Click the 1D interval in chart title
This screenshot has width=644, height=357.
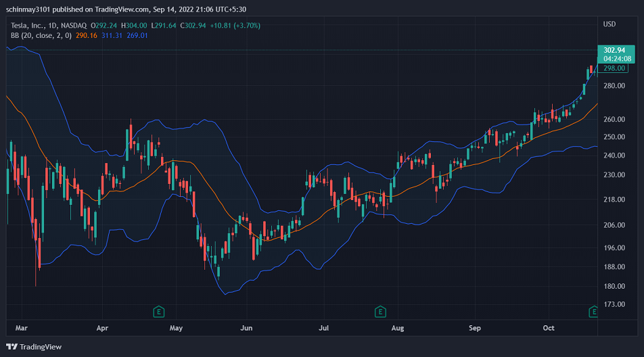tap(53, 26)
